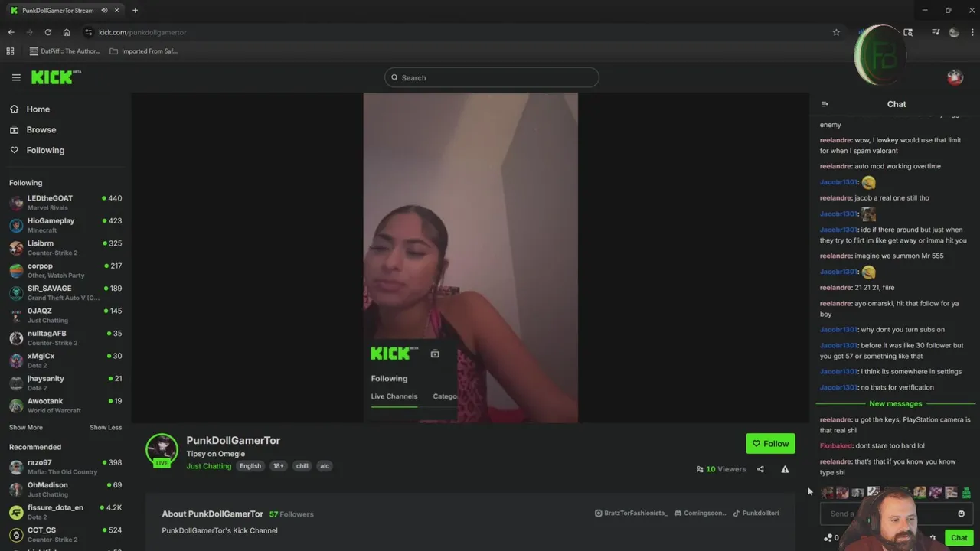
Task: Open the 10 Viewers list
Action: (x=720, y=469)
